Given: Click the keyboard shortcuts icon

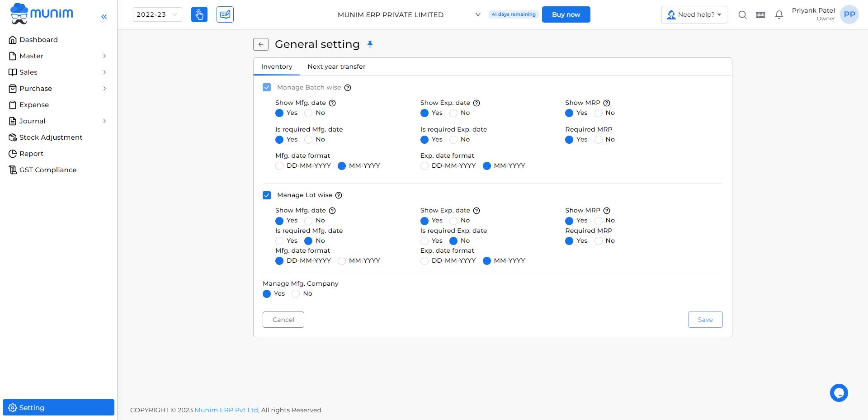Looking at the screenshot, I should 760,14.
